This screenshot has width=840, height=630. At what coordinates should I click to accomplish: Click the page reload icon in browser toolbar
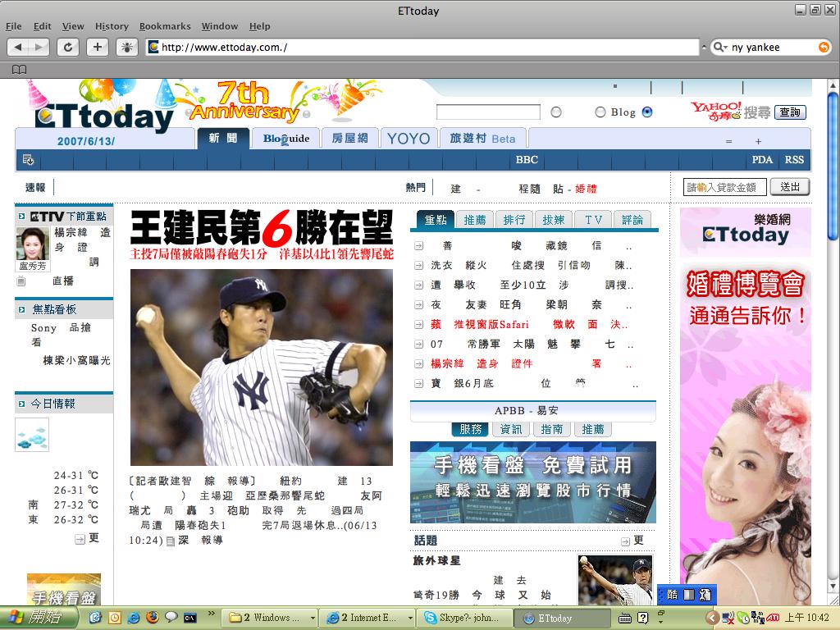point(69,47)
